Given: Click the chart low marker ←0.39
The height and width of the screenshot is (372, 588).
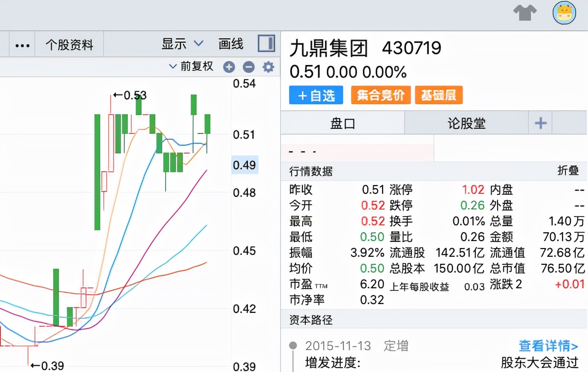Looking at the screenshot, I should point(47,366).
